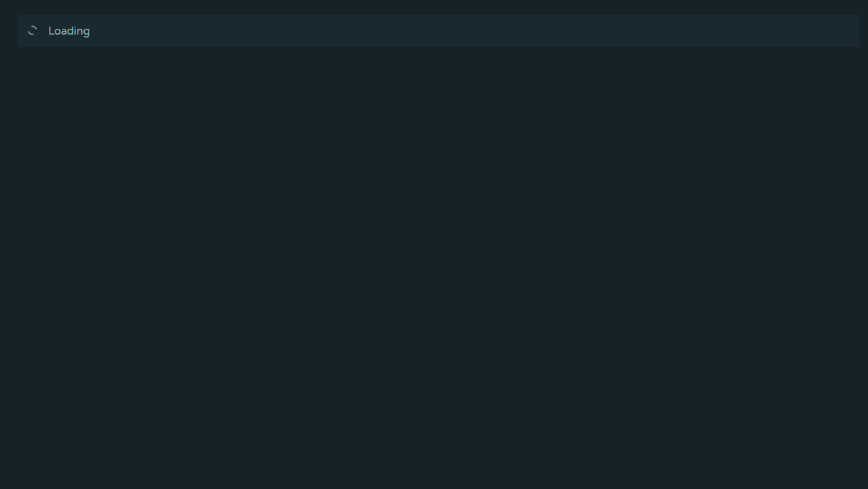Click the loading status banner bar
This screenshot has height=489, width=868.
click(x=438, y=31)
